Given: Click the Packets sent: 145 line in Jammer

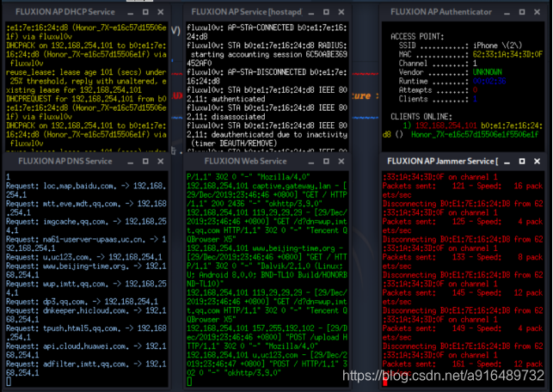Looking at the screenshot, I should coord(463,297).
